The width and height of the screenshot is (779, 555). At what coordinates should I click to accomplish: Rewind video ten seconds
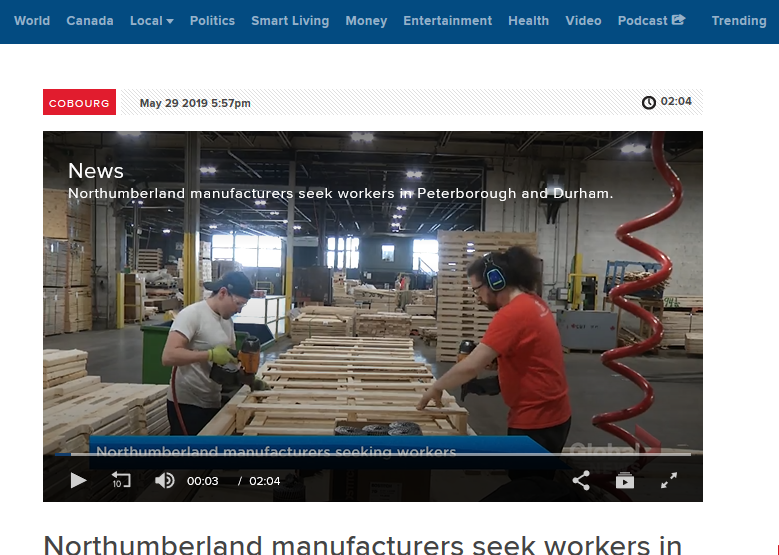[121, 480]
